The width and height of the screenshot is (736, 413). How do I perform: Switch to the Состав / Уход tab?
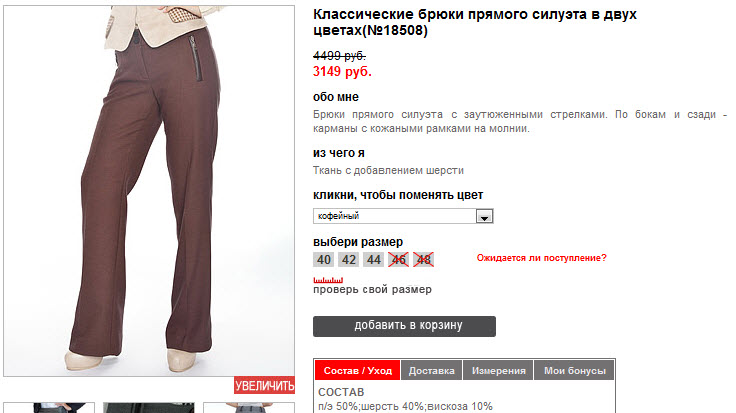click(357, 370)
